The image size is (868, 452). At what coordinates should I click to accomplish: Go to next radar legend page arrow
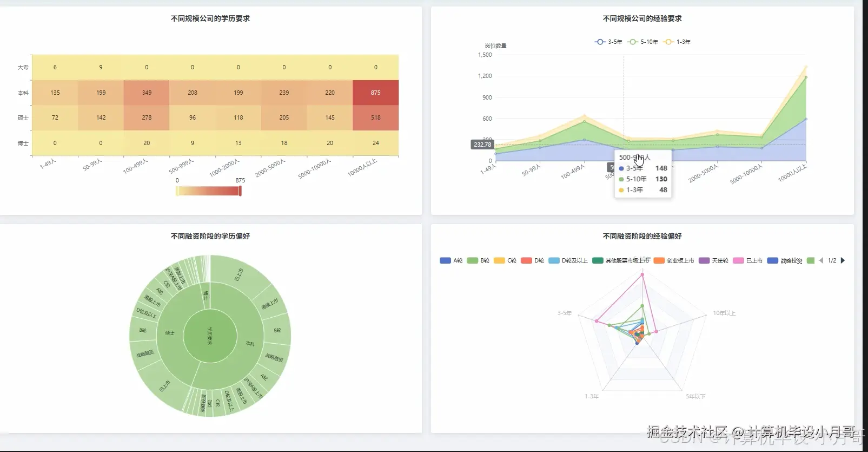click(843, 260)
